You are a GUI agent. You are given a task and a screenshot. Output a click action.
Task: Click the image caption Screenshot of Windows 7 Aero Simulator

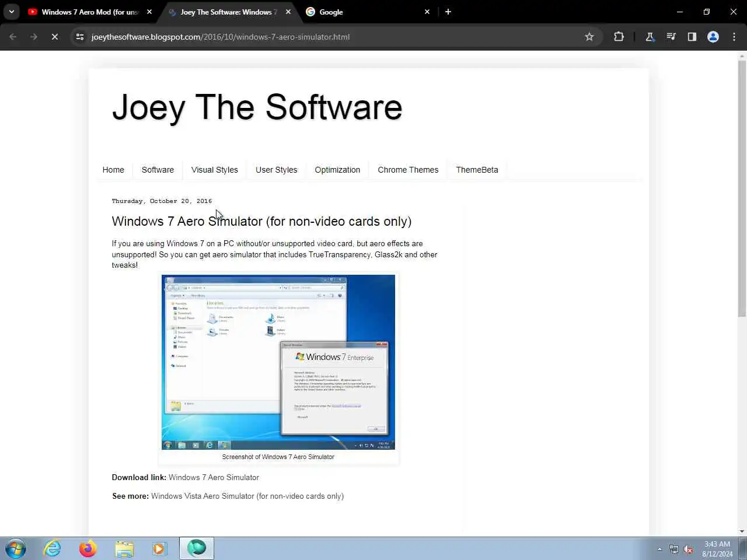pyautogui.click(x=278, y=457)
